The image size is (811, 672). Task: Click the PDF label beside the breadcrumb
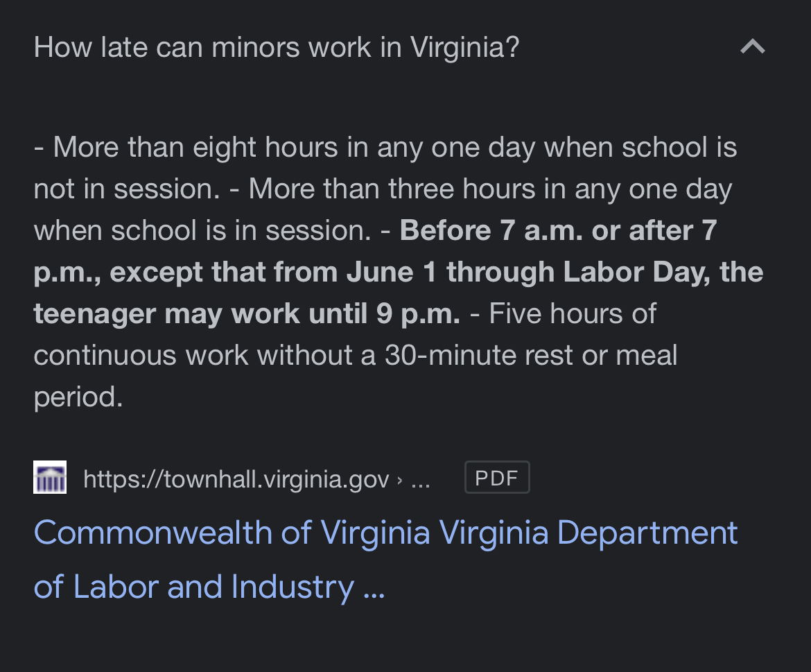tap(496, 476)
